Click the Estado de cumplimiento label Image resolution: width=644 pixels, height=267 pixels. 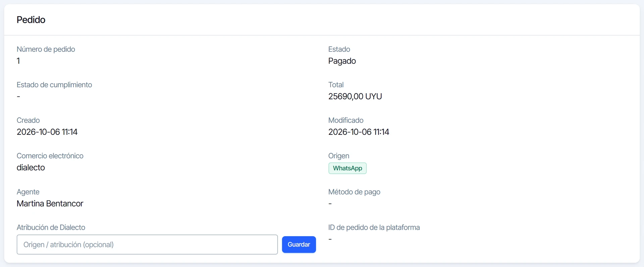coord(54,85)
